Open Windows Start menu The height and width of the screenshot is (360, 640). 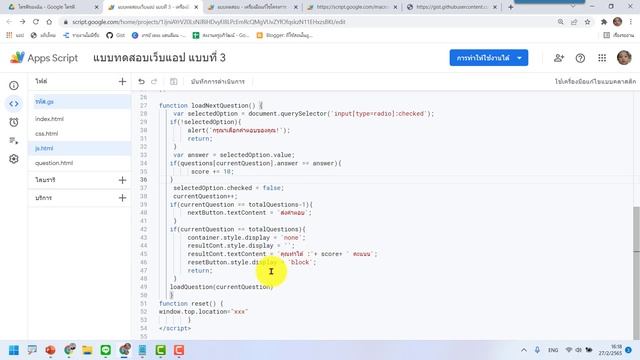click(x=14, y=350)
